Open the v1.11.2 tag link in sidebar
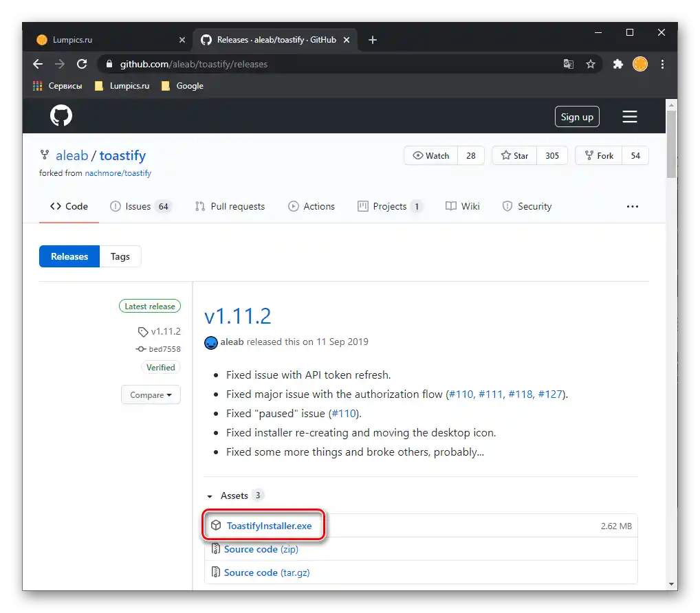700x613 pixels. coord(160,331)
